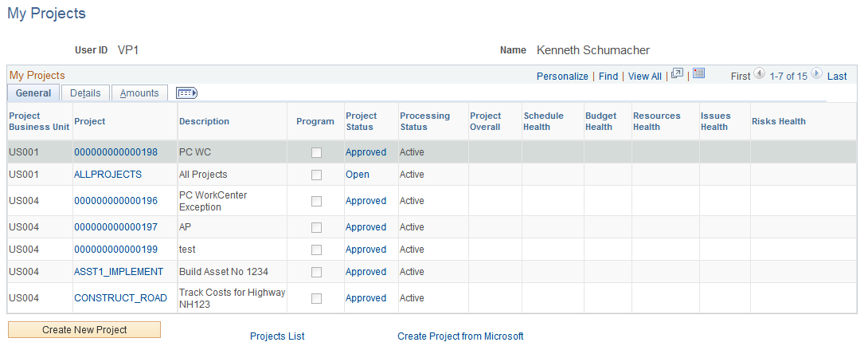Viewport: 868px width, 350px height.
Task: Switch to the Details tab
Action: 85,93
